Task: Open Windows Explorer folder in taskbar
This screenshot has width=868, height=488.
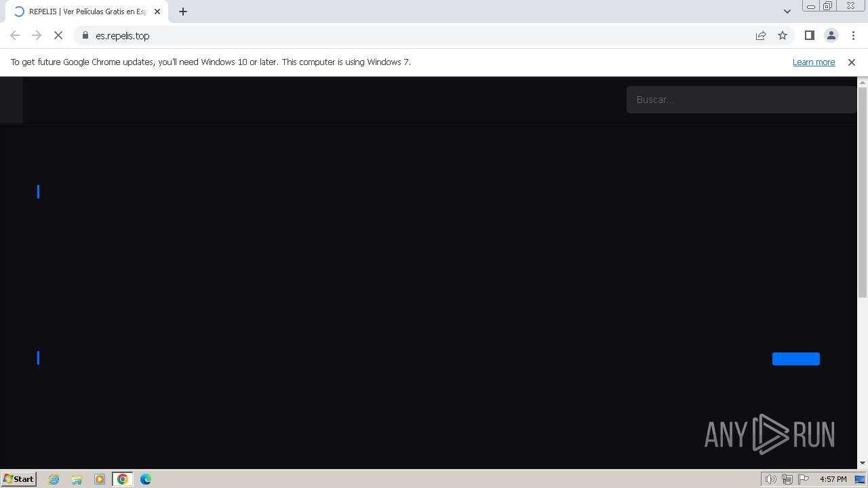Action: tap(77, 479)
